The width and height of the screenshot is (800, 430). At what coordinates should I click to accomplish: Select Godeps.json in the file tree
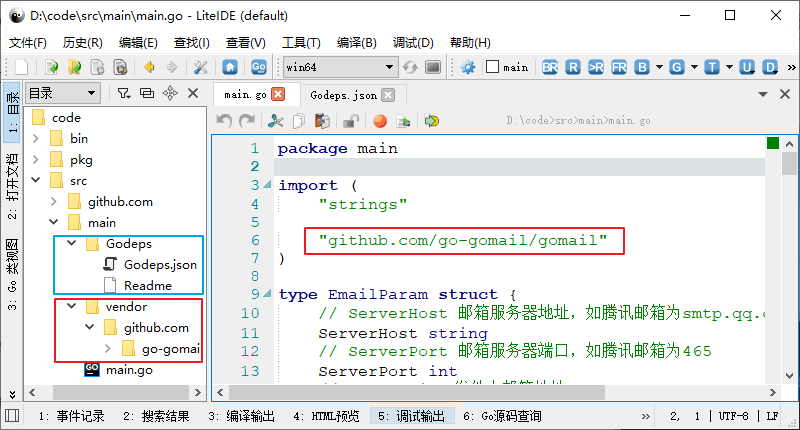click(x=160, y=264)
